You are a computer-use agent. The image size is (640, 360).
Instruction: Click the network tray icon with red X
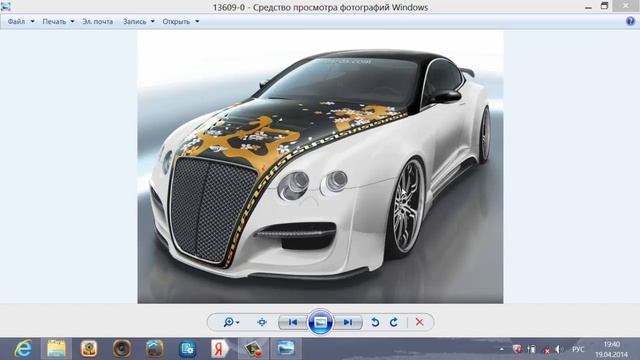tap(546, 349)
